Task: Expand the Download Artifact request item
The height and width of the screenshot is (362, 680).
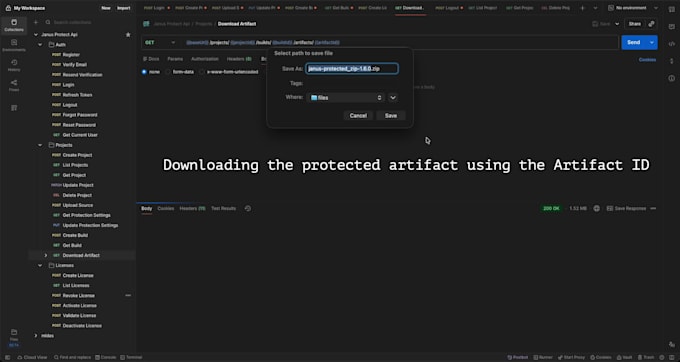Action: coord(46,255)
